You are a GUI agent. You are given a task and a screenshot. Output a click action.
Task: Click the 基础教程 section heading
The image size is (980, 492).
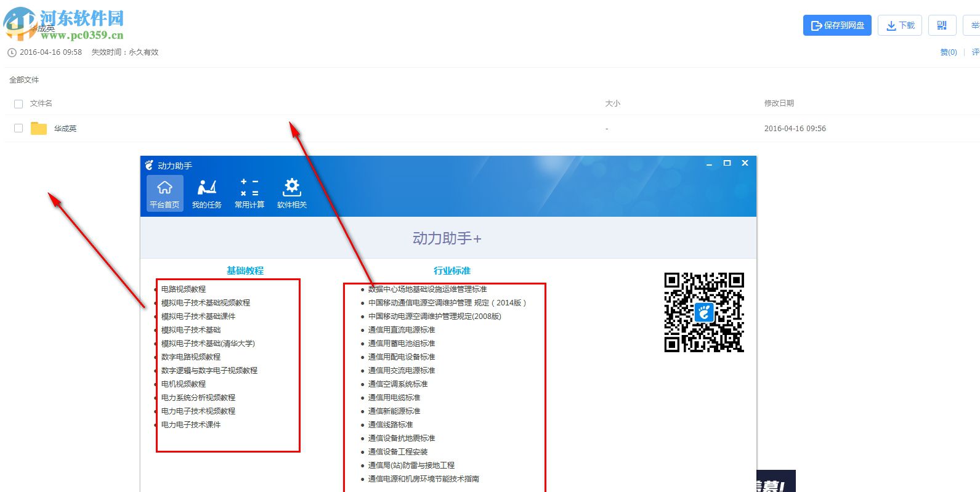click(x=245, y=271)
